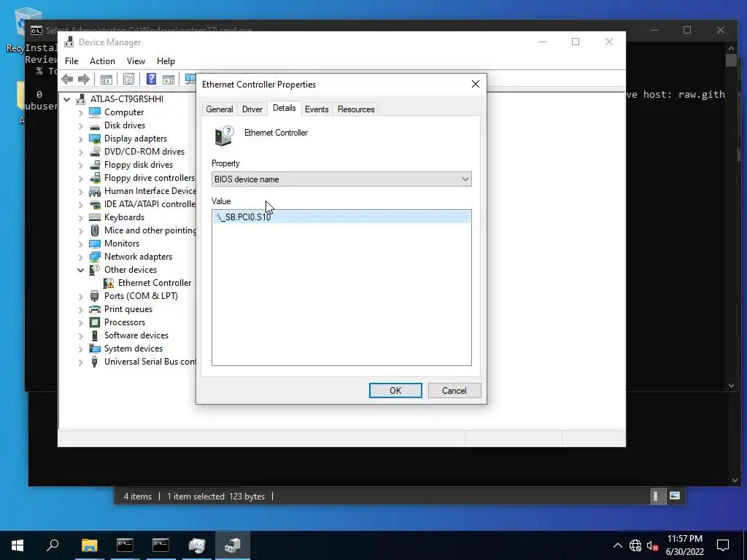Click the first Command Prompt taskbar button
The image size is (747, 560).
click(125, 545)
